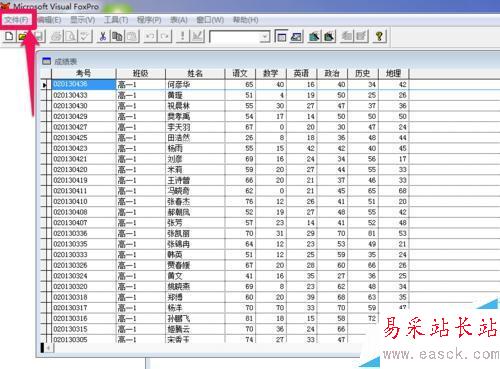This screenshot has width=500, height=369.
Task: Click the Open folder toolbar icon
Action: [23, 36]
